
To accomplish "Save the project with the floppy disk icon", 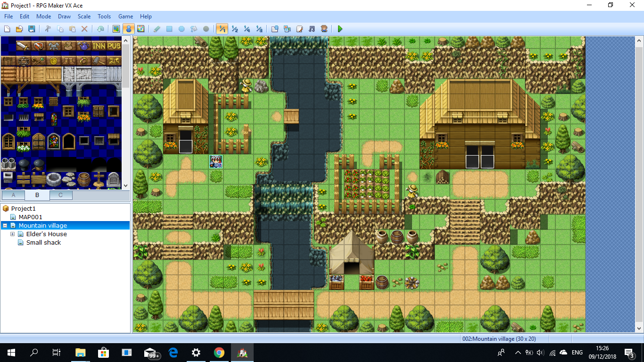I will (x=32, y=29).
